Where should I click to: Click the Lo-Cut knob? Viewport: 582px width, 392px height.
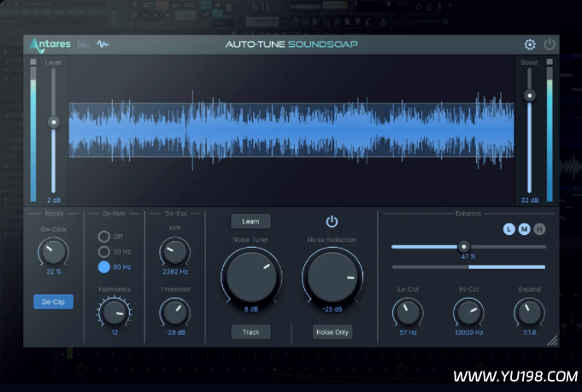[x=408, y=313]
